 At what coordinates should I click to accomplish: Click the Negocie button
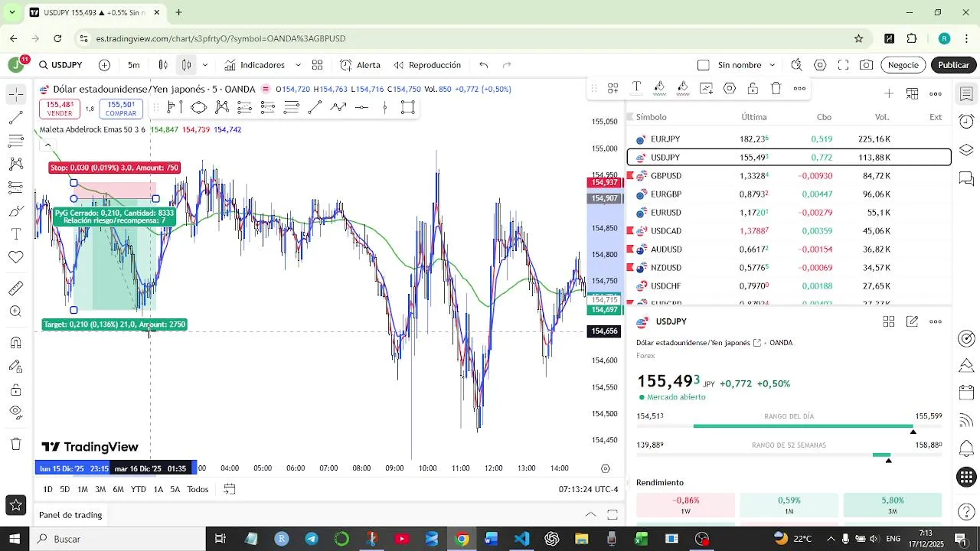[x=903, y=65]
